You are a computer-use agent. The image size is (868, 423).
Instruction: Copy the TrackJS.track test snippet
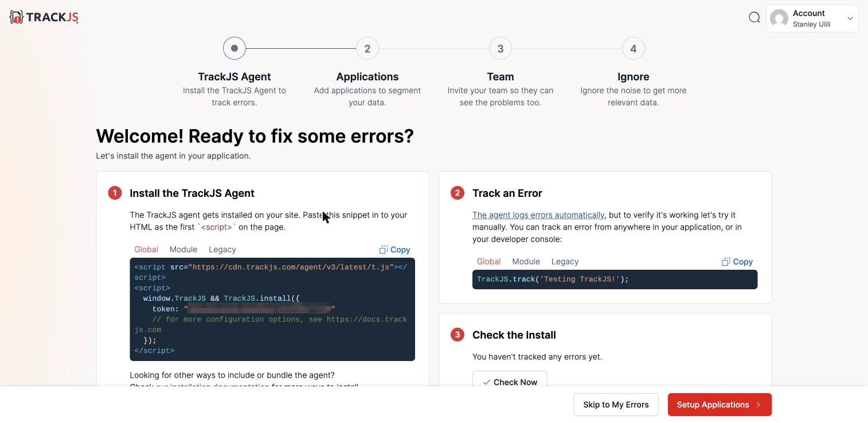[737, 262]
